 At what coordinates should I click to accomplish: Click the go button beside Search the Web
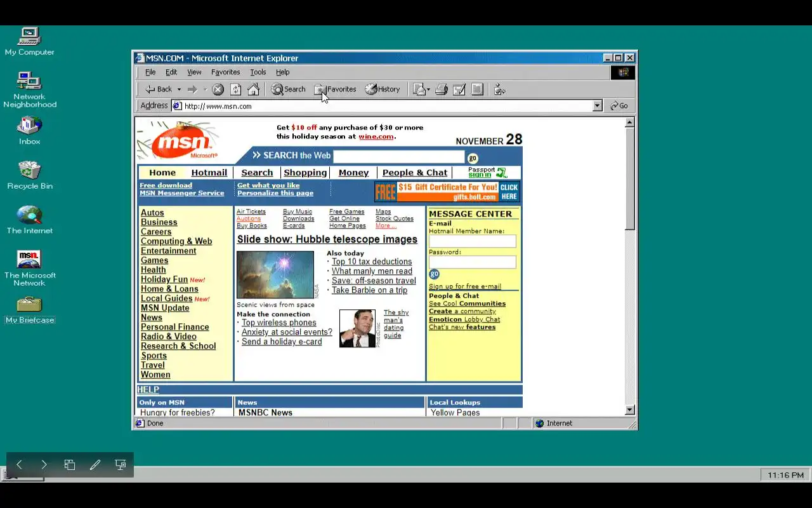tap(473, 158)
